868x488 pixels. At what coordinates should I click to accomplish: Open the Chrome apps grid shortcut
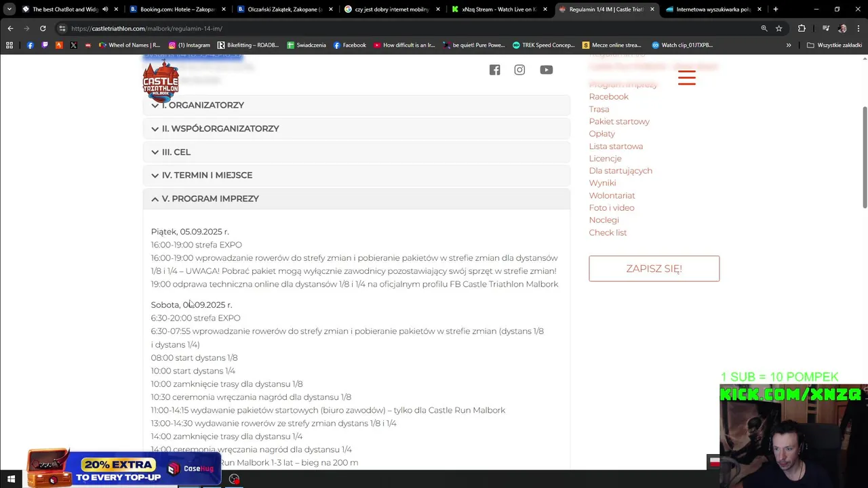click(9, 45)
